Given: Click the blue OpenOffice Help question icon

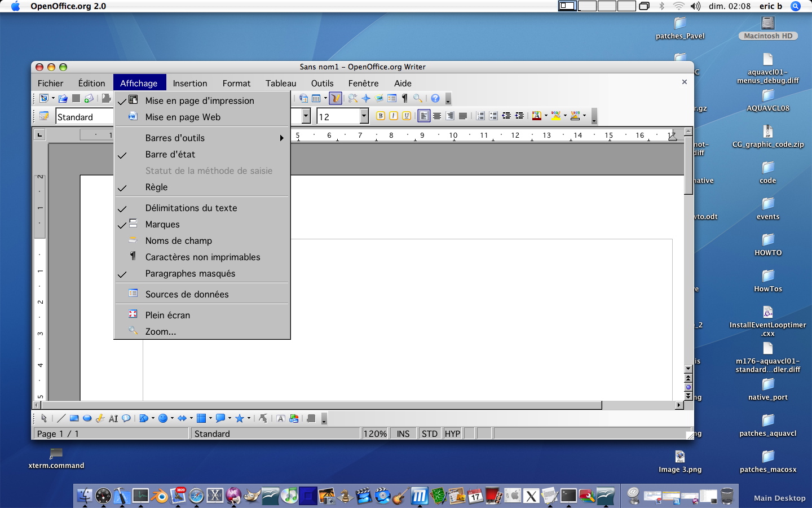Looking at the screenshot, I should [x=435, y=98].
